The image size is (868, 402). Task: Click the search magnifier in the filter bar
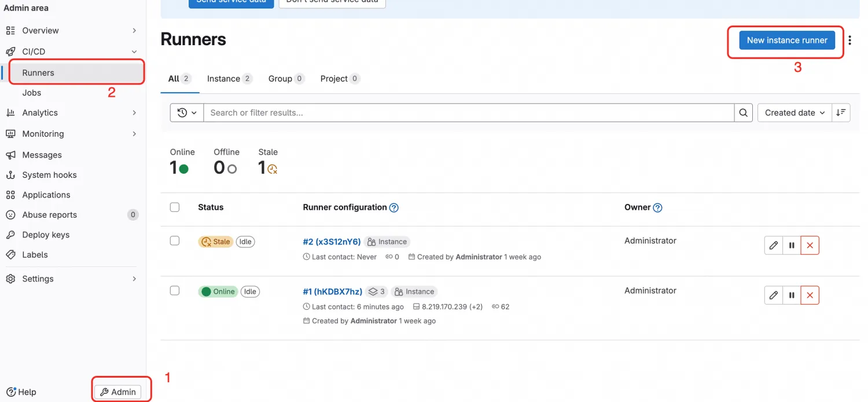pos(743,112)
